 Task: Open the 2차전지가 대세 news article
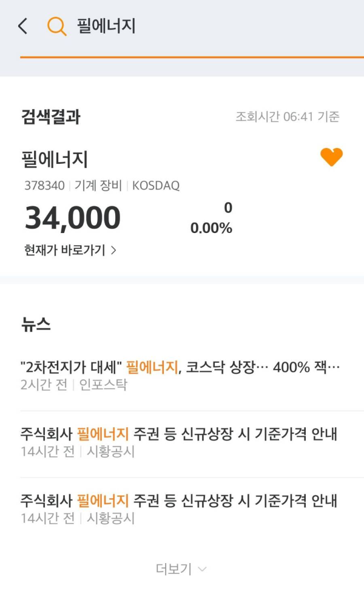pos(181,366)
